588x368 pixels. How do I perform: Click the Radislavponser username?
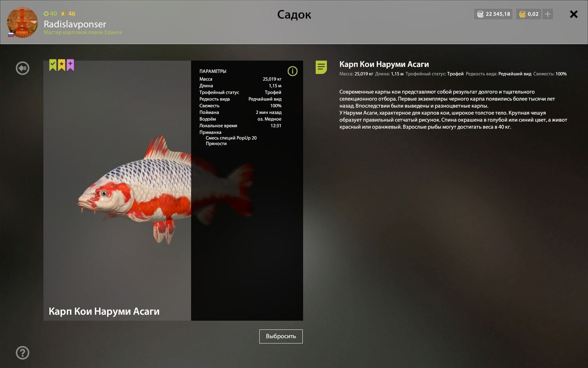75,24
